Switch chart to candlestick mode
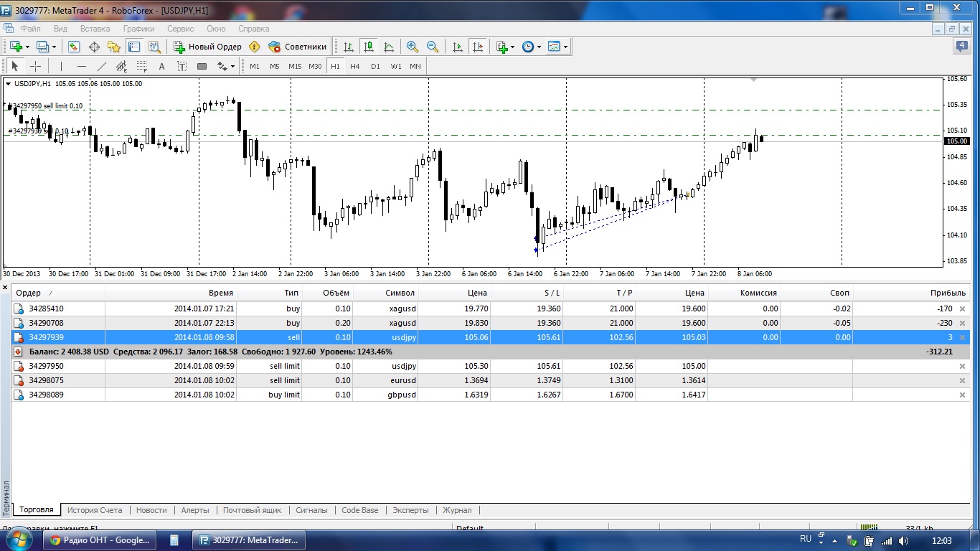 point(369,47)
